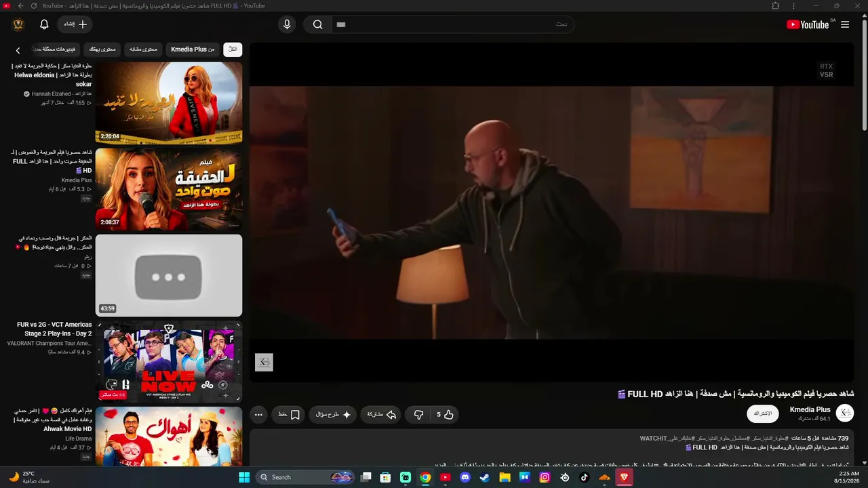The width and height of the screenshot is (868, 488).
Task: Open Instagram from taskbar
Action: [x=545, y=477]
